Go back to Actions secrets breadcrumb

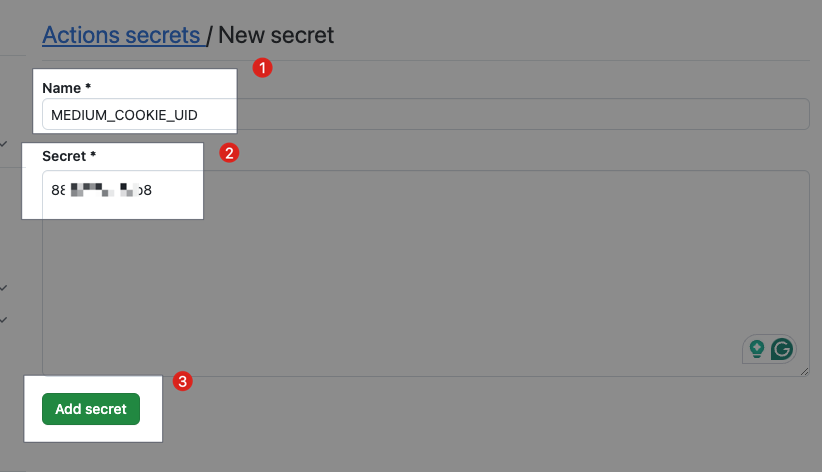pos(121,35)
